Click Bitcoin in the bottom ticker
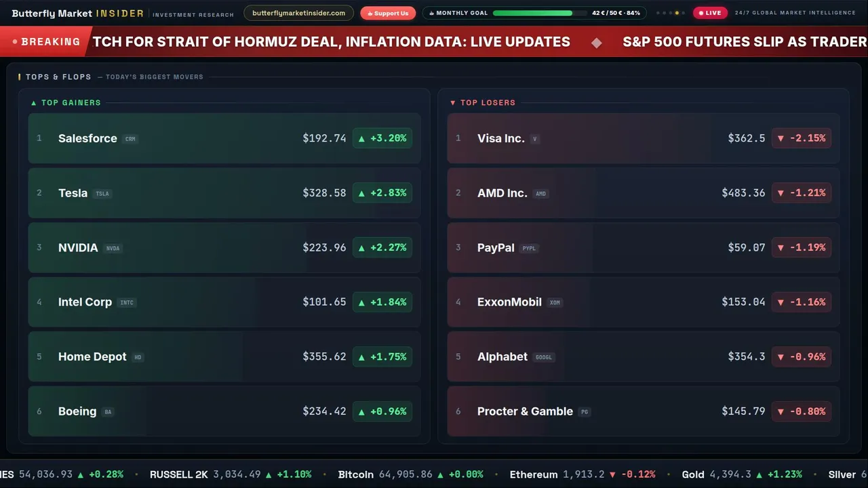Screen dimensions: 868x488 point(355,474)
